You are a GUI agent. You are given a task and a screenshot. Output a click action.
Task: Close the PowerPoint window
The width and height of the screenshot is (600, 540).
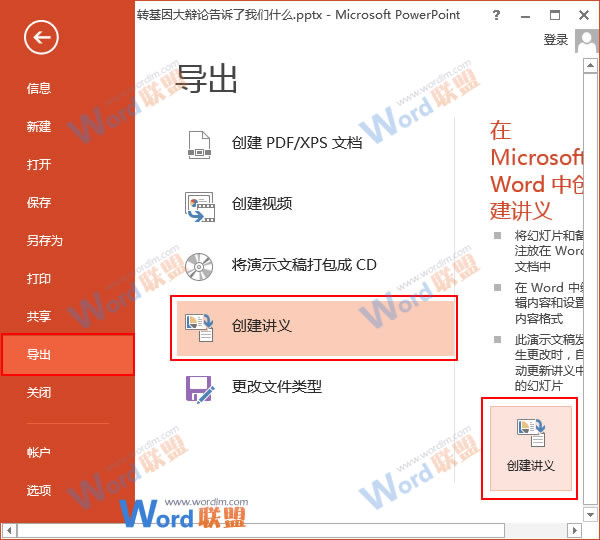[x=584, y=15]
